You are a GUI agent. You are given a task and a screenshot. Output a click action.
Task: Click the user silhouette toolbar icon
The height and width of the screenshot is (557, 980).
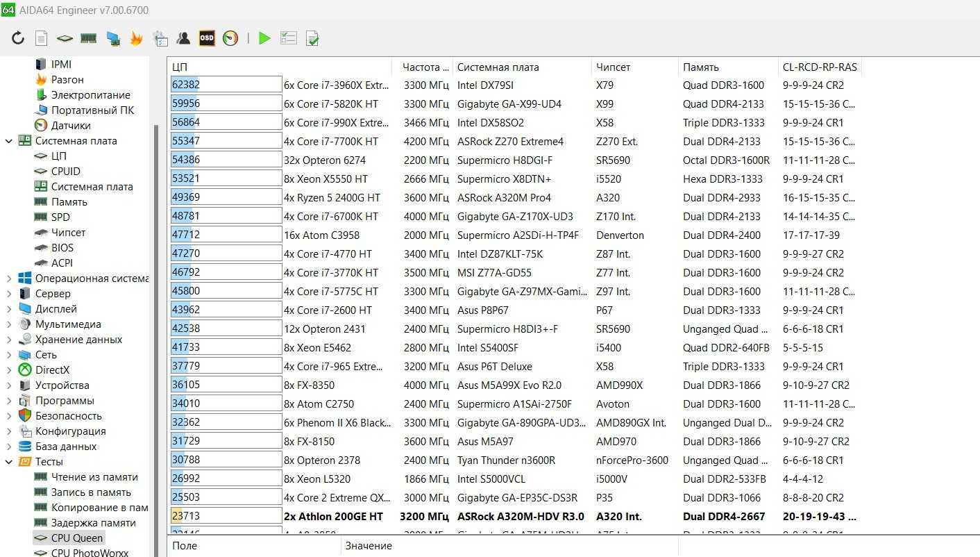[183, 38]
